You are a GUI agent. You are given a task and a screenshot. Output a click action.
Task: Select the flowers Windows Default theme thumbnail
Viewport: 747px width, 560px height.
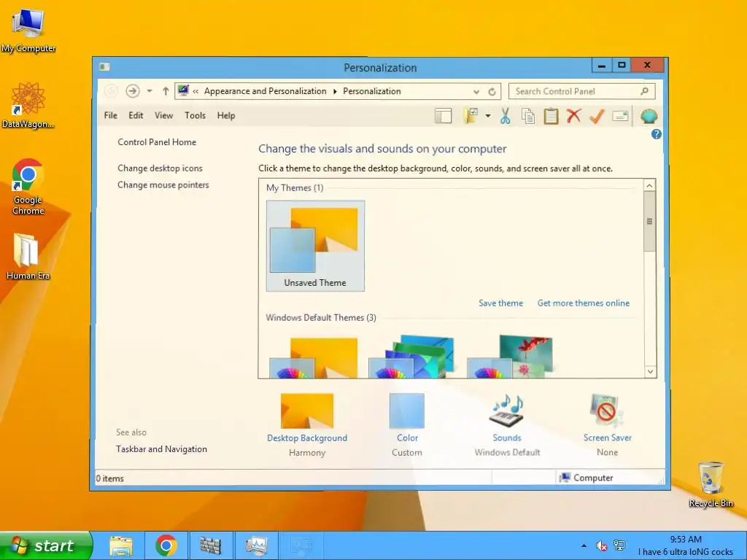coord(510,356)
